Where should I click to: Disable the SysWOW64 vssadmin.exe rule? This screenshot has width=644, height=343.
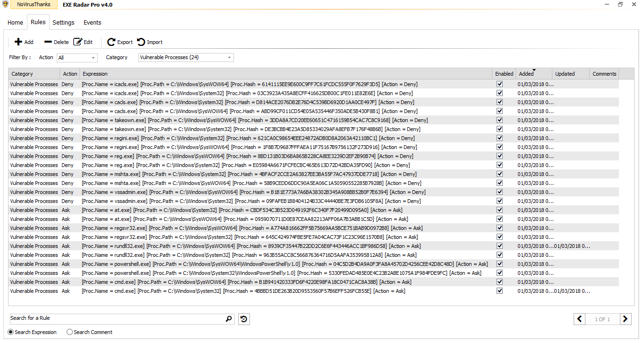pyautogui.click(x=500, y=192)
